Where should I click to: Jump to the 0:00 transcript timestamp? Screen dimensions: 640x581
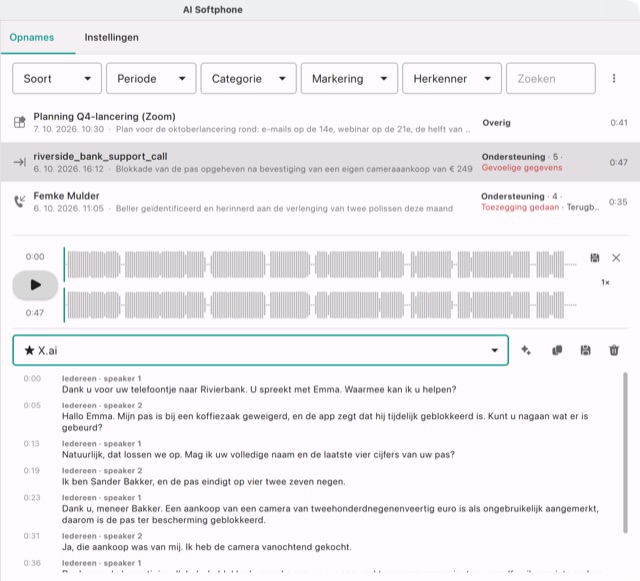click(x=32, y=378)
